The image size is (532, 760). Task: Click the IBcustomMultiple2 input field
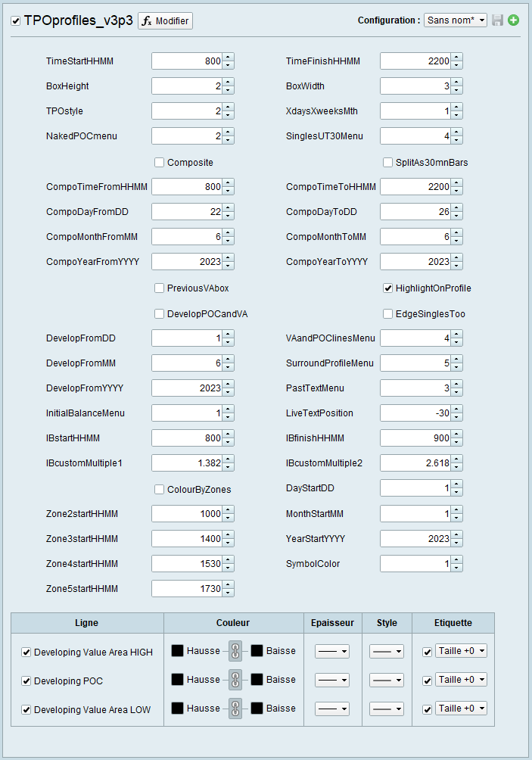[415, 463]
